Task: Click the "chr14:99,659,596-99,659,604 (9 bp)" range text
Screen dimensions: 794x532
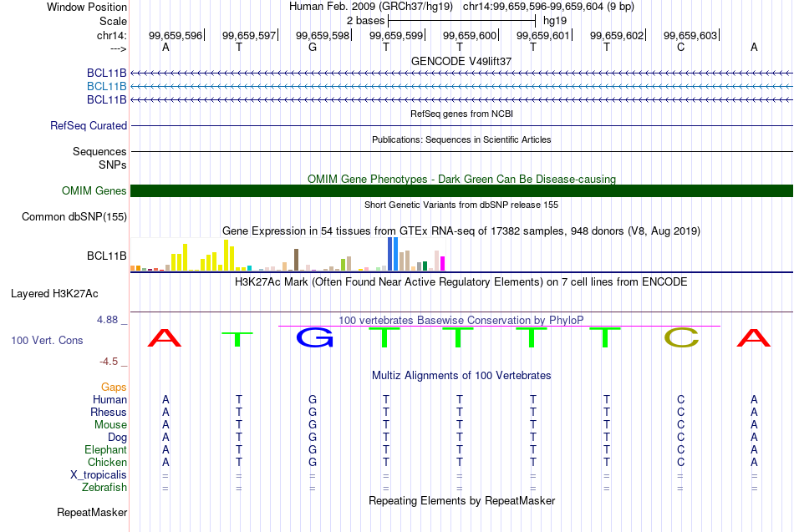Action: (x=548, y=7)
